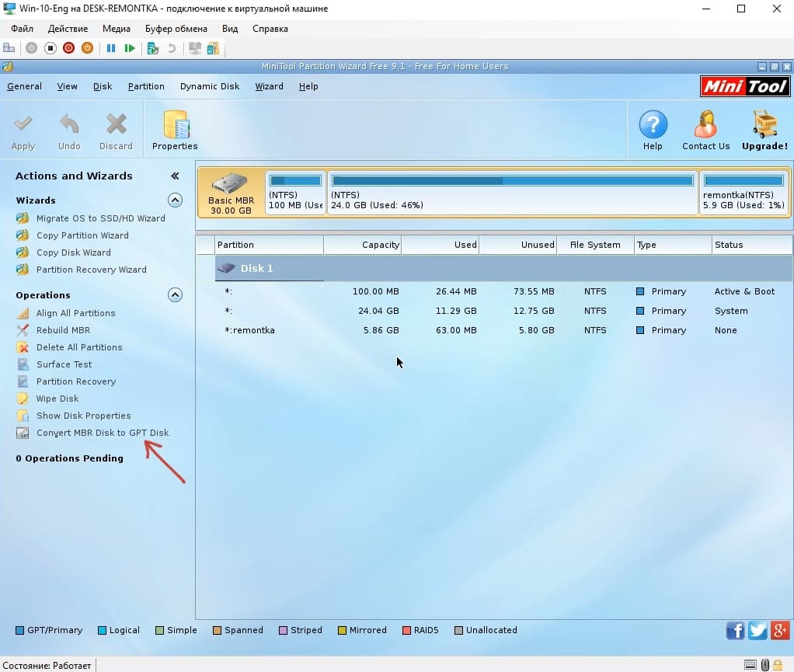Click the Turn Off stop icon in VM toolbar

[x=50, y=48]
